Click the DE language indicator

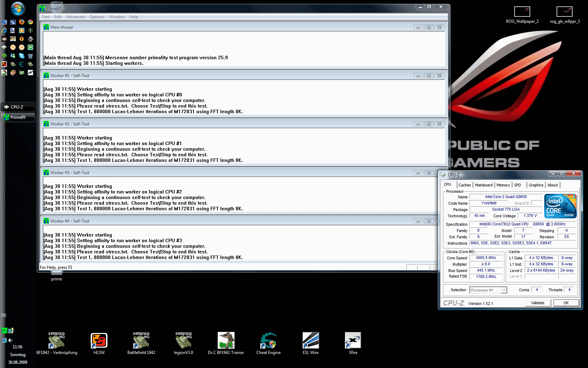coord(4,315)
